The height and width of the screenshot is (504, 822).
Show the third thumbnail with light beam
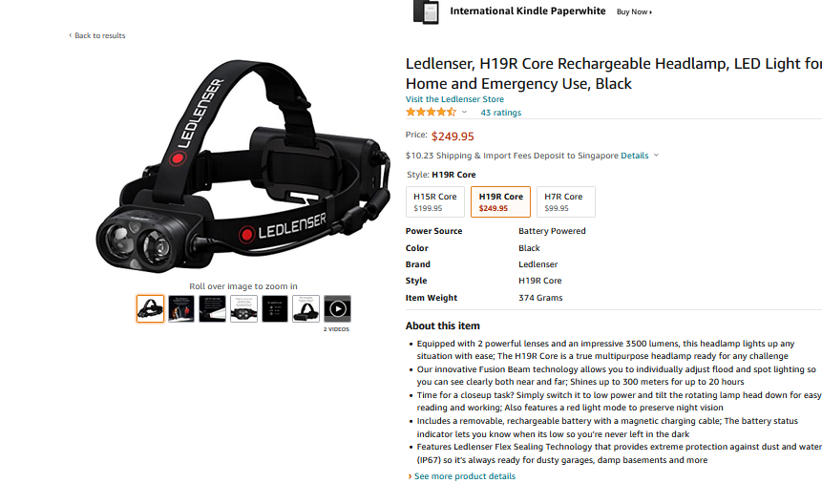tap(212, 308)
